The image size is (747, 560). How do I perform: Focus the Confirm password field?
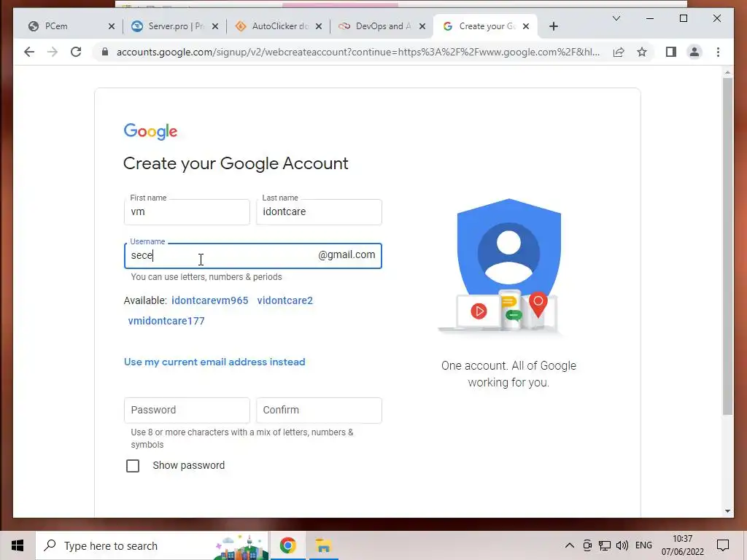pos(319,410)
